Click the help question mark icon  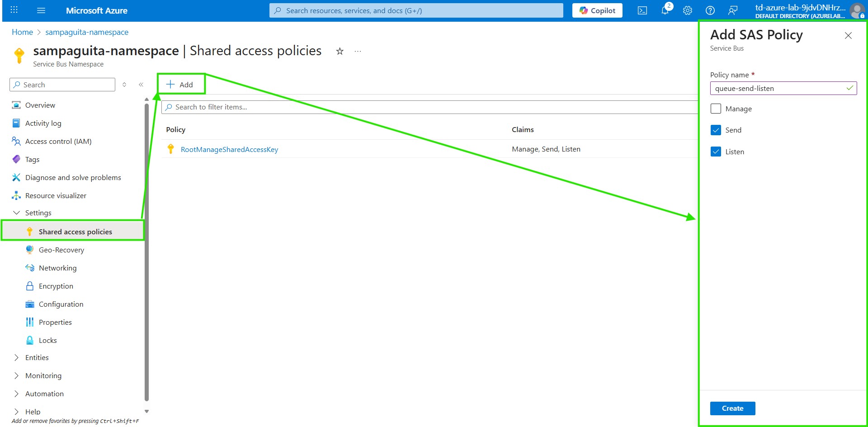pyautogui.click(x=710, y=10)
